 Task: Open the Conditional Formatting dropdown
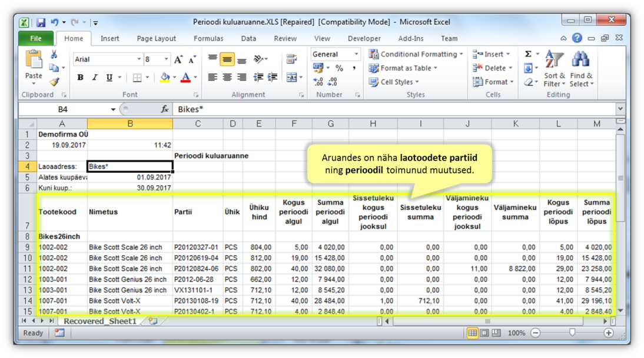coord(416,54)
